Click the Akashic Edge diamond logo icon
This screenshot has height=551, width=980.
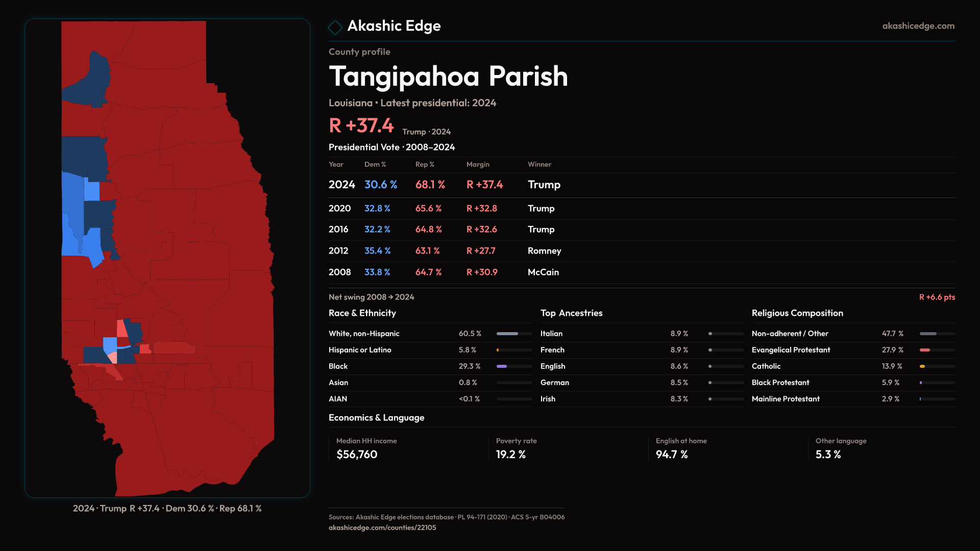click(335, 27)
